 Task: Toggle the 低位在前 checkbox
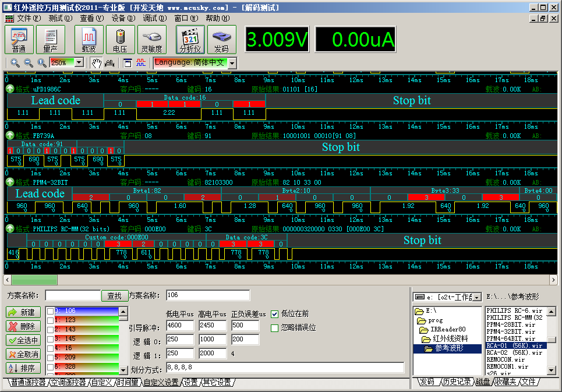coord(275,314)
